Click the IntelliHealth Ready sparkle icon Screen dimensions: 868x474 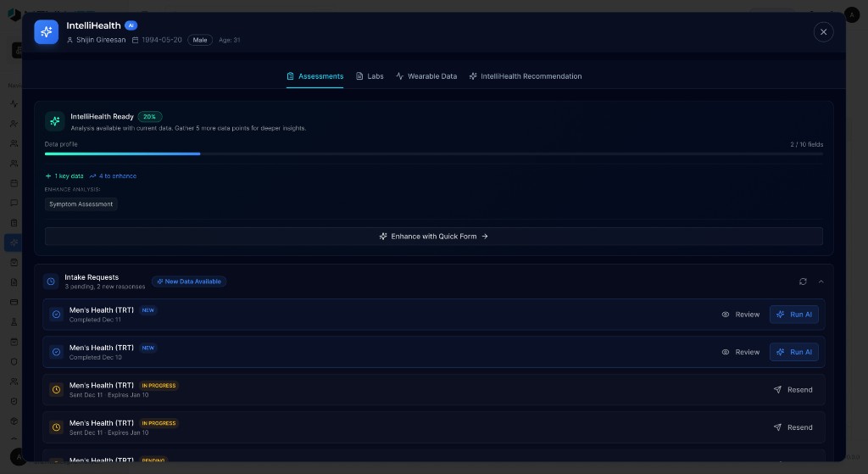pos(55,121)
